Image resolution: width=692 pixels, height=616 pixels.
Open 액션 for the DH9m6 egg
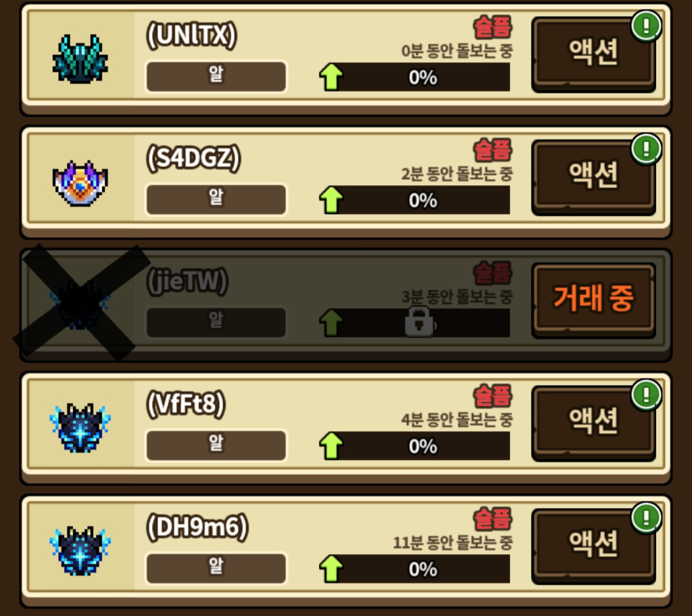[593, 546]
